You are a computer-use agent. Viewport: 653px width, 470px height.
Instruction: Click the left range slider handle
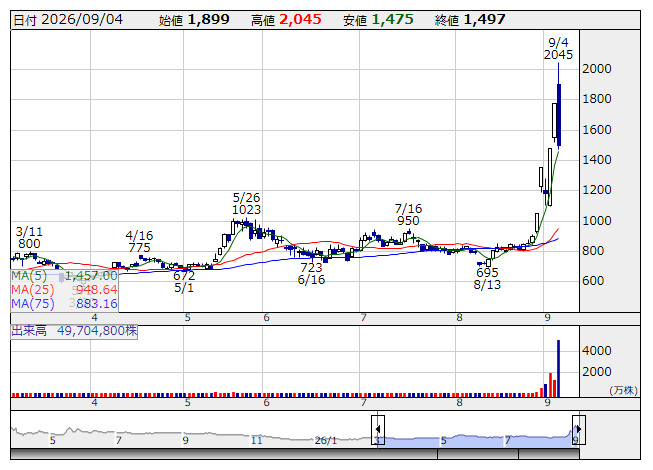pos(378,430)
